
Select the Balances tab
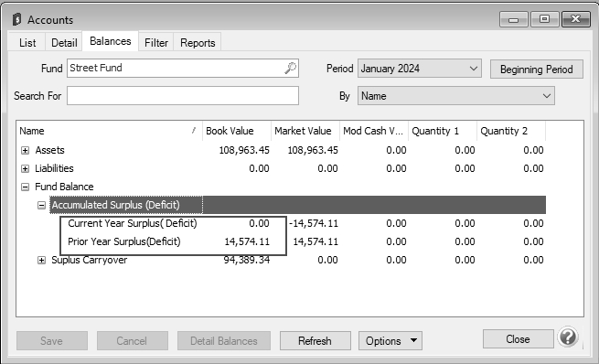[x=111, y=41]
